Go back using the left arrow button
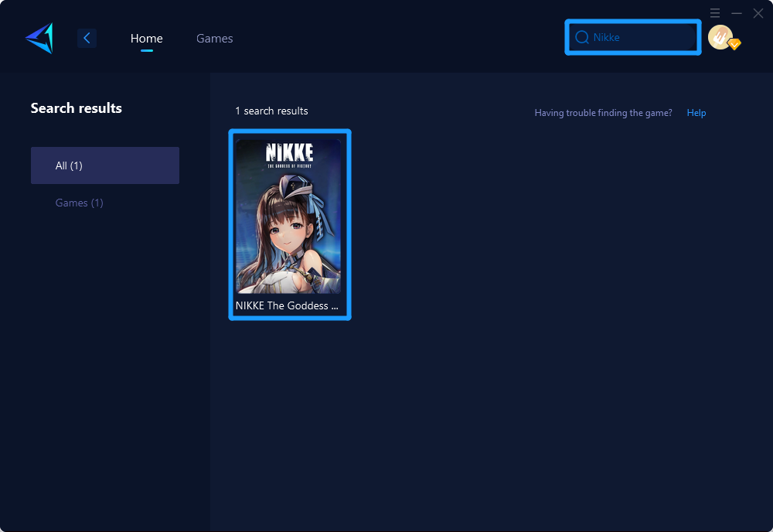The height and width of the screenshot is (532, 773). point(87,38)
